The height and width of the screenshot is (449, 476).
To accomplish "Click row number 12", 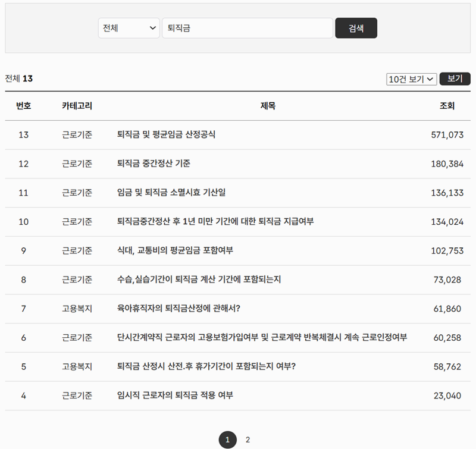I will click(23, 164).
